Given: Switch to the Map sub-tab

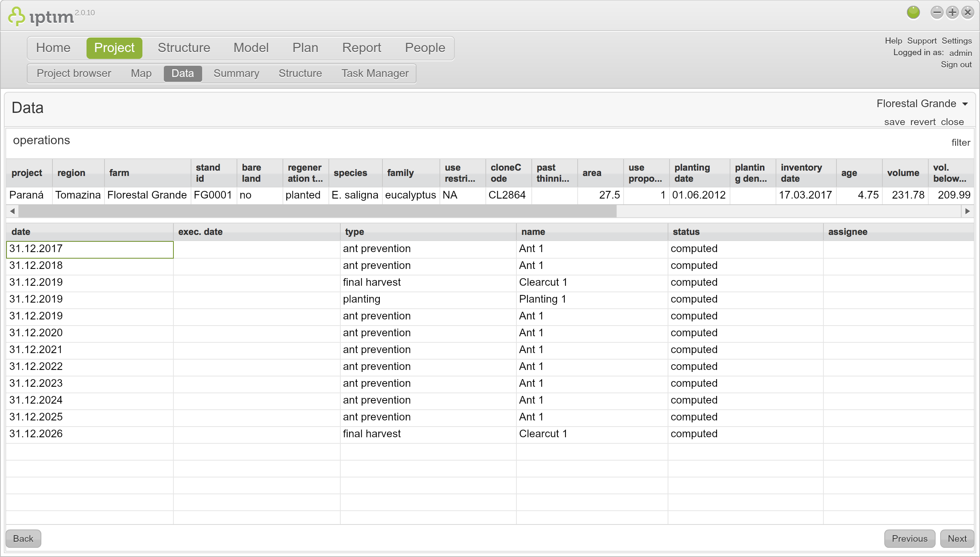Looking at the screenshot, I should [141, 73].
